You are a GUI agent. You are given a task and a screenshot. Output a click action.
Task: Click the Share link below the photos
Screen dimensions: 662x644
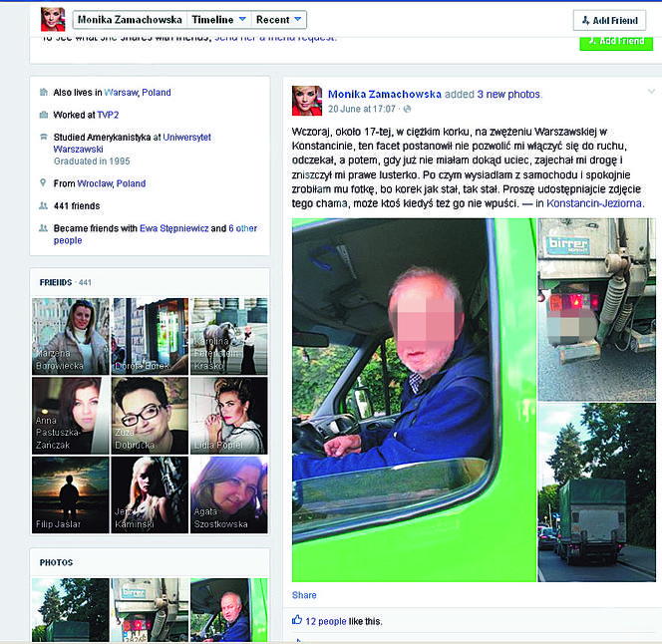[304, 595]
